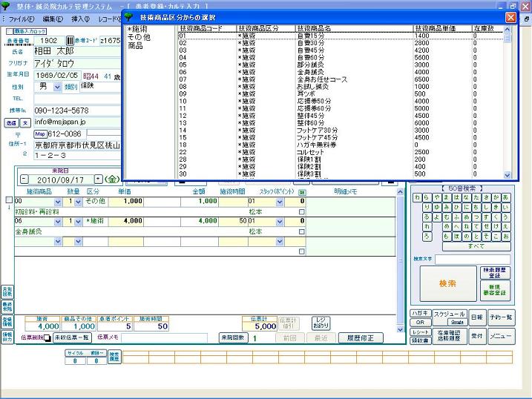Open the メニュー button

point(501,336)
